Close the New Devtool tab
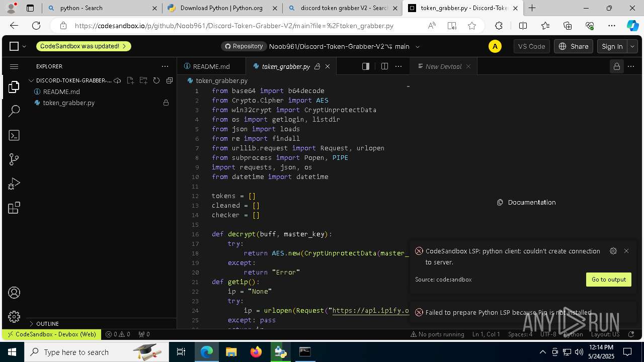The height and width of the screenshot is (362, 644). pyautogui.click(x=468, y=66)
